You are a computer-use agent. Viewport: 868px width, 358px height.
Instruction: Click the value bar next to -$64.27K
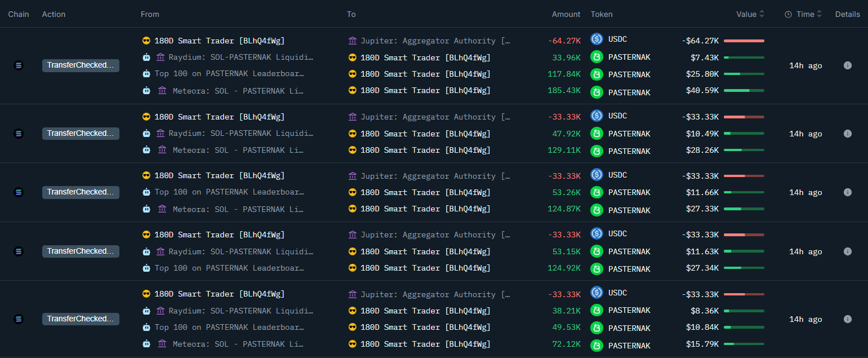744,41
